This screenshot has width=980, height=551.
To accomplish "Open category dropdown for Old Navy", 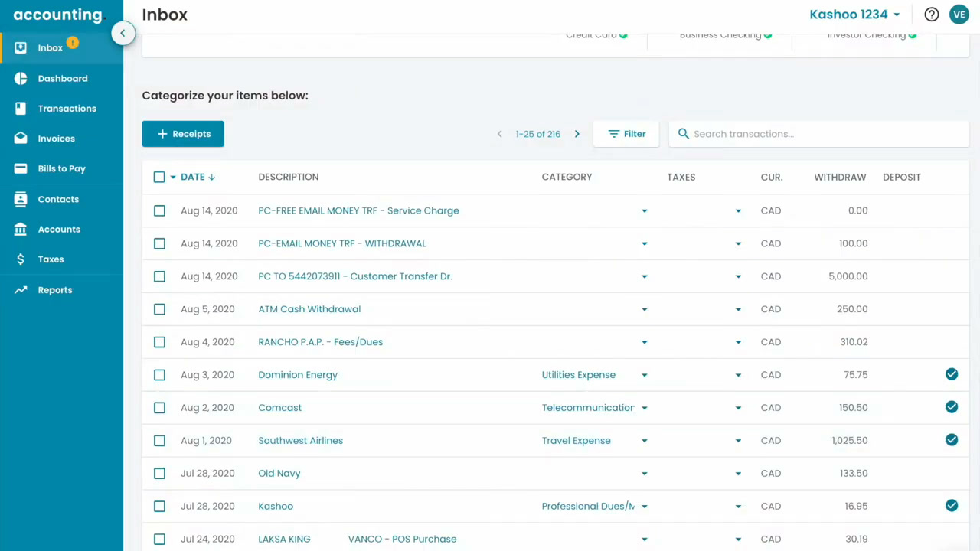I will (645, 474).
